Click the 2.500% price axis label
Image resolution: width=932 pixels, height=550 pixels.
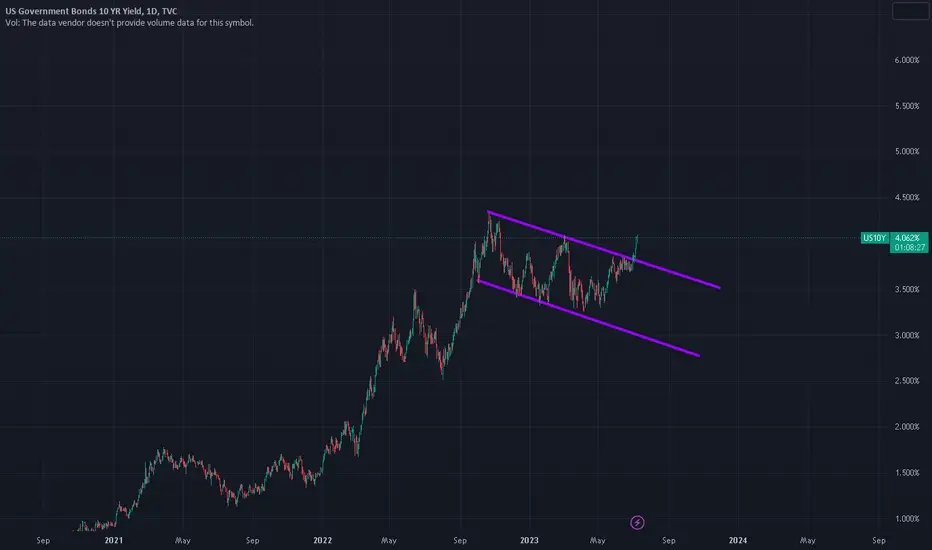(906, 381)
